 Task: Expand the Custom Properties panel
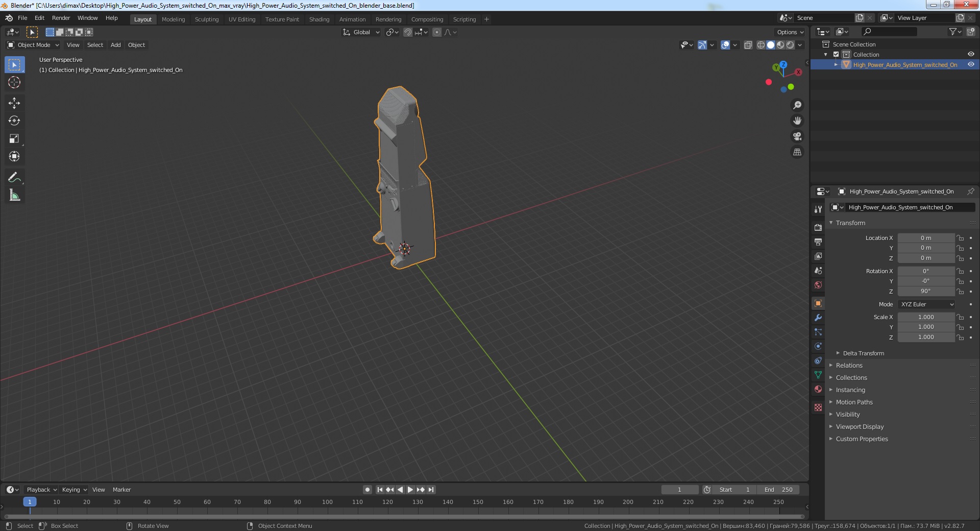coord(862,439)
